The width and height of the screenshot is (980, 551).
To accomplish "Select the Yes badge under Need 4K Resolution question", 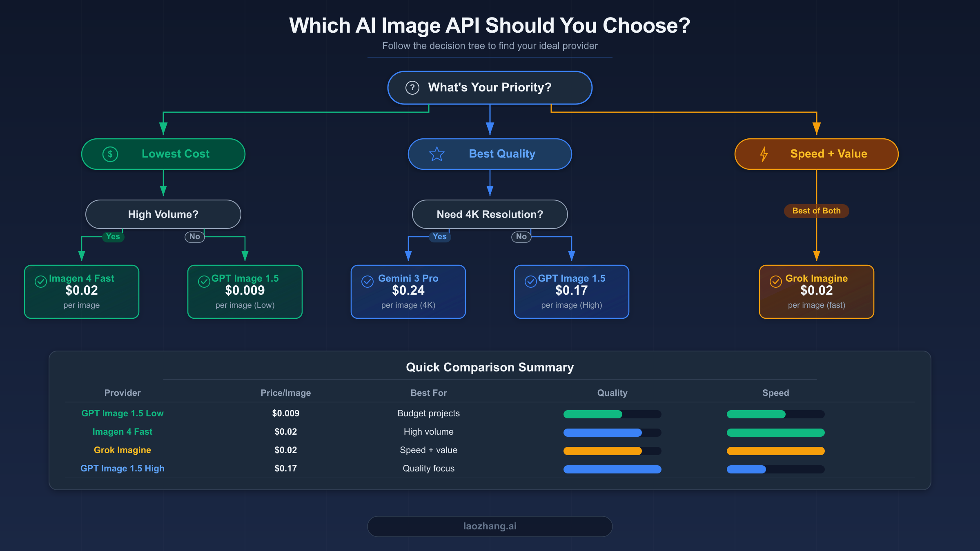I will tap(439, 237).
